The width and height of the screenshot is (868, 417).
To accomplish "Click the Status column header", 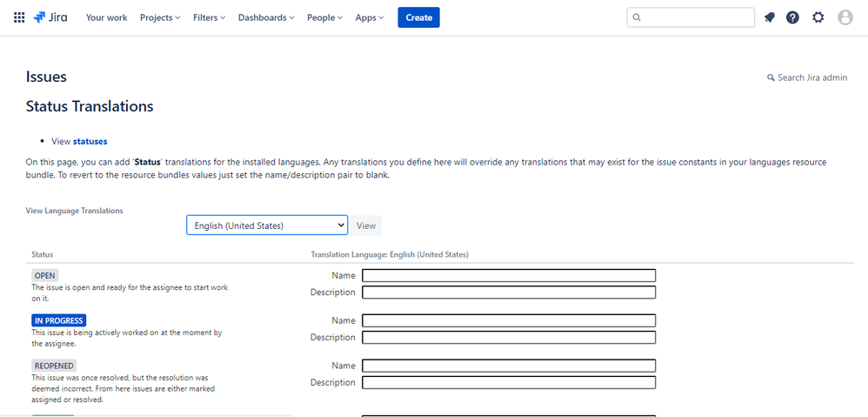I will (x=43, y=254).
